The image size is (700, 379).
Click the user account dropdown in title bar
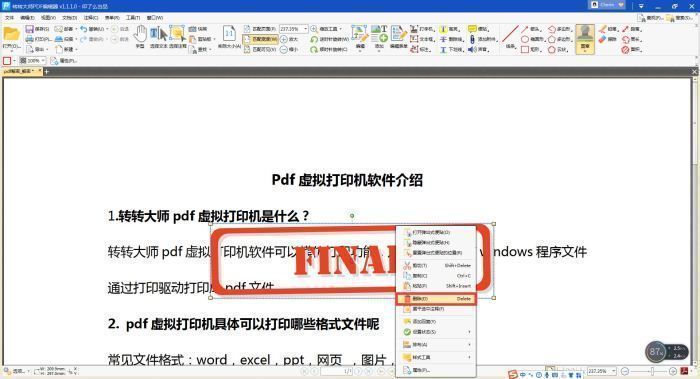click(x=608, y=5)
